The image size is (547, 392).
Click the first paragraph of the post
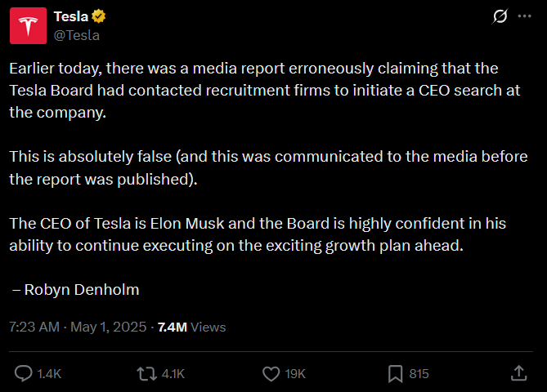[265, 91]
